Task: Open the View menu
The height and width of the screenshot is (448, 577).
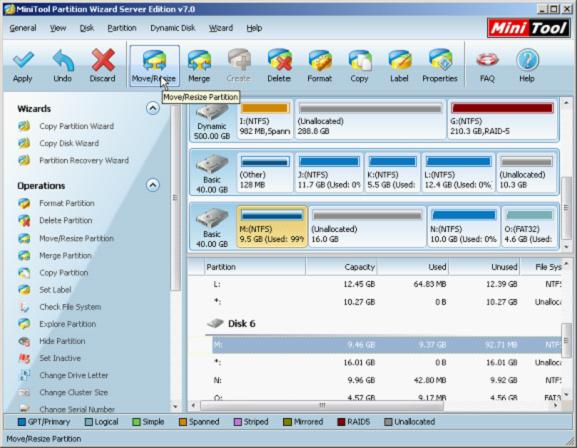Action: (x=58, y=28)
